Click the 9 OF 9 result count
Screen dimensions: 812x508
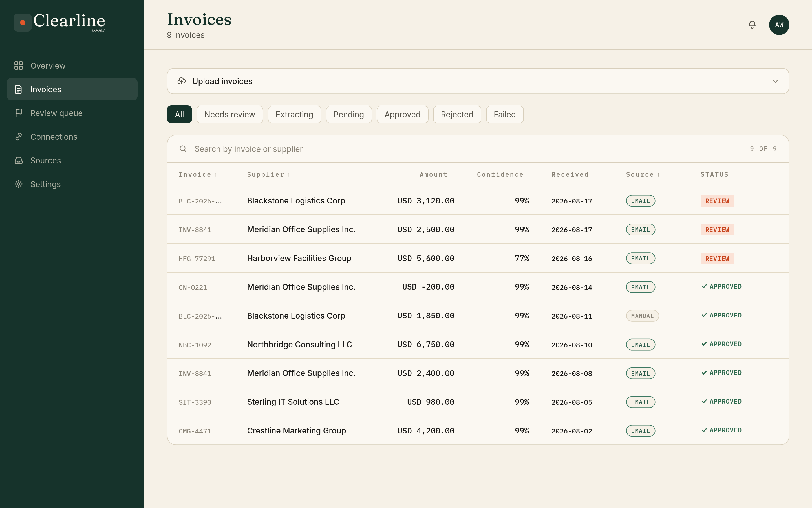pos(763,149)
